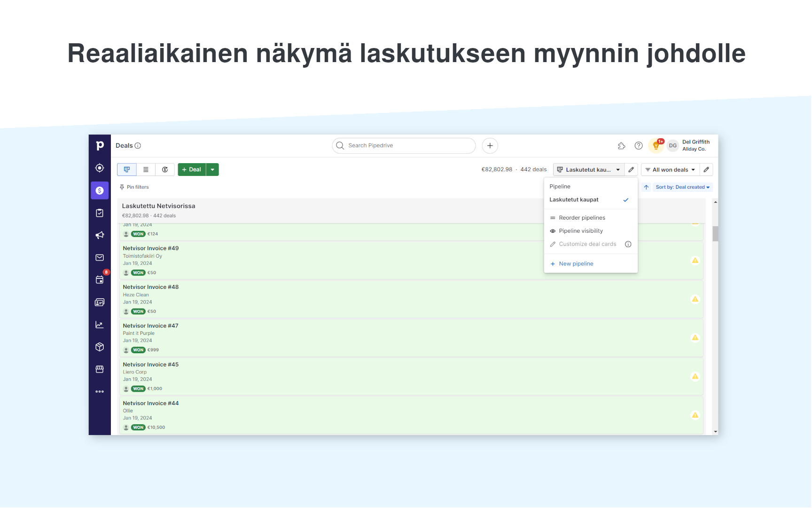This screenshot has width=812, height=508.
Task: Click the info icon next to Deals title
Action: point(138,146)
